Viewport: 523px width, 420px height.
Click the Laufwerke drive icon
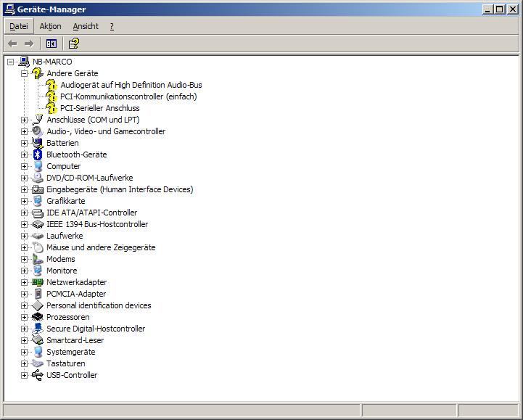point(38,236)
